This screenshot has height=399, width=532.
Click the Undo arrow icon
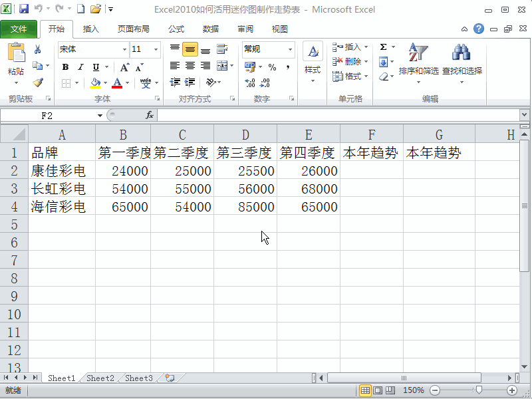[x=39, y=9]
